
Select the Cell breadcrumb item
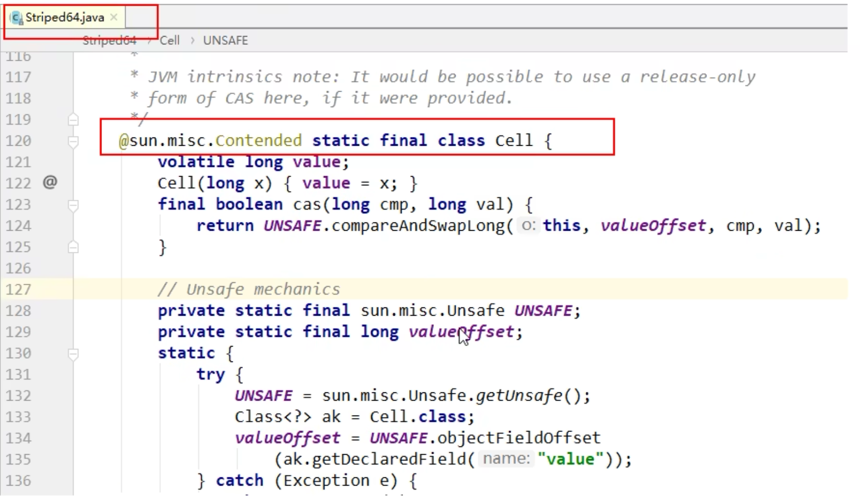click(x=169, y=41)
